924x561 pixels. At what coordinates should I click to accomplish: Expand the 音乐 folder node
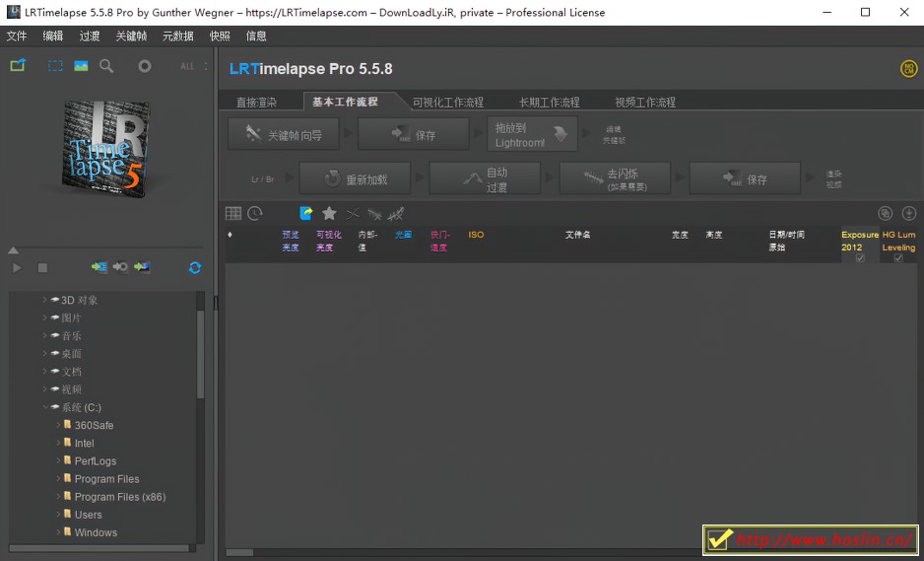[x=44, y=335]
